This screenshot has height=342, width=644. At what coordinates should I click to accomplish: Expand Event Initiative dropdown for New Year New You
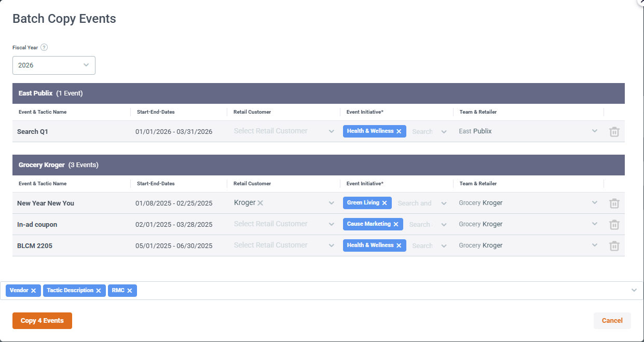click(444, 203)
